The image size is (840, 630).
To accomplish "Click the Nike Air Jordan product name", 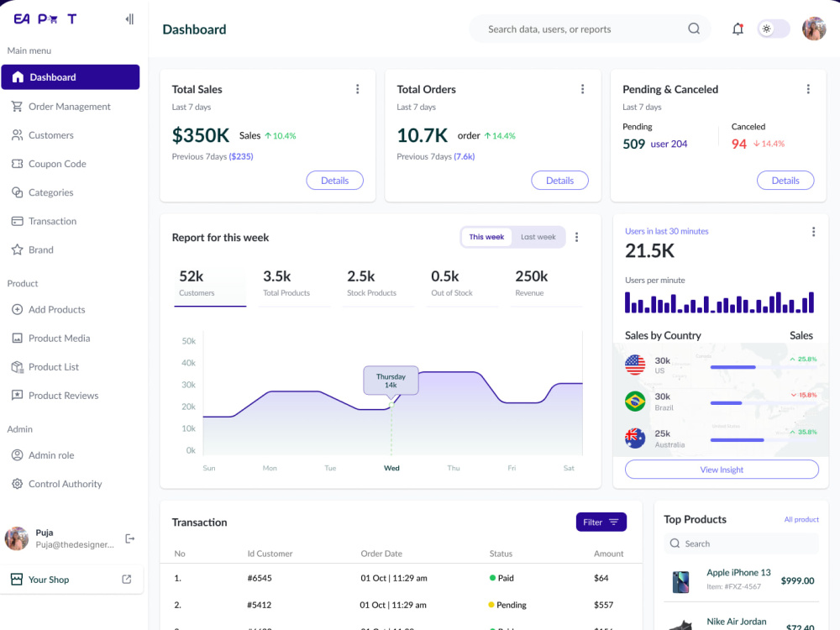I will pyautogui.click(x=737, y=622).
